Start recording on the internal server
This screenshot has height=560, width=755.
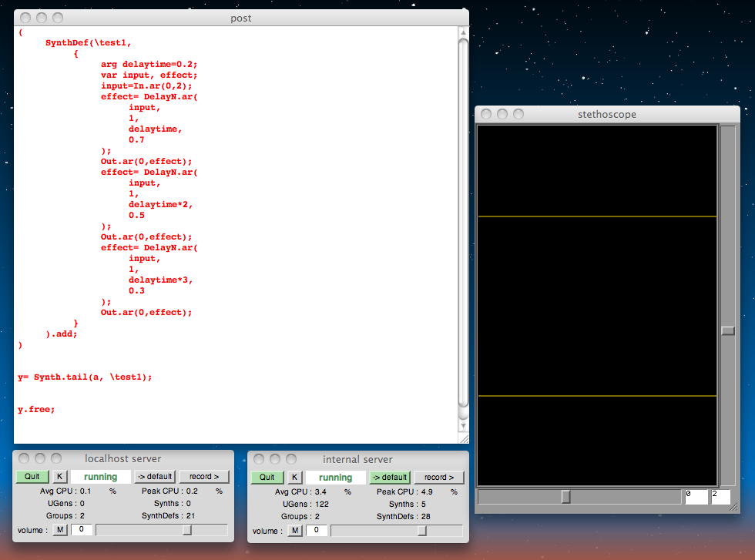[x=439, y=477]
